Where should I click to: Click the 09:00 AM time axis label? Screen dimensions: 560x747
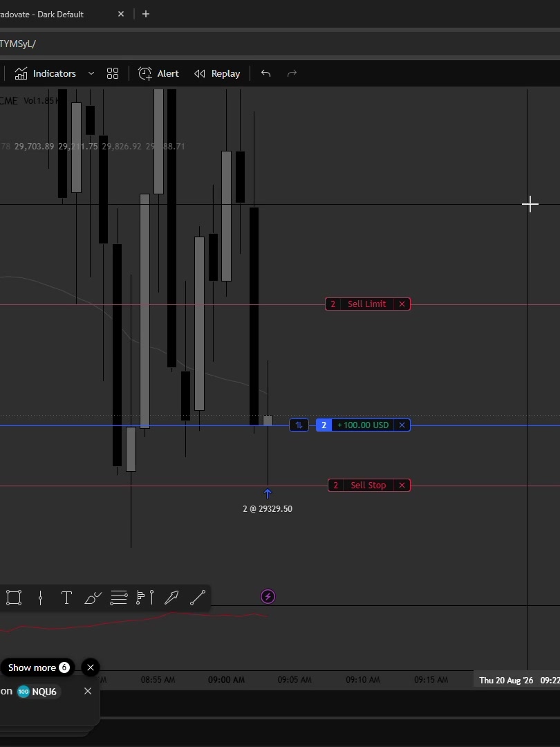pos(226,680)
